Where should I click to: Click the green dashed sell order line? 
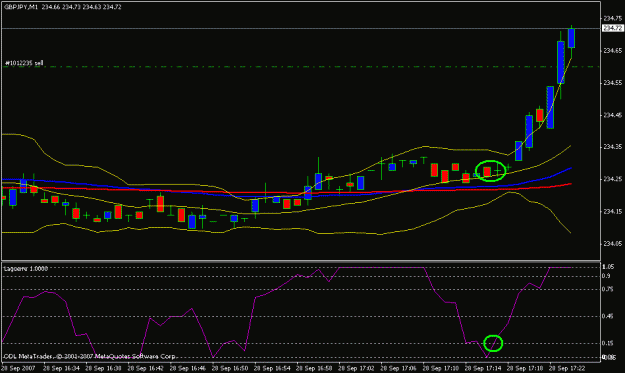[x=301, y=67]
